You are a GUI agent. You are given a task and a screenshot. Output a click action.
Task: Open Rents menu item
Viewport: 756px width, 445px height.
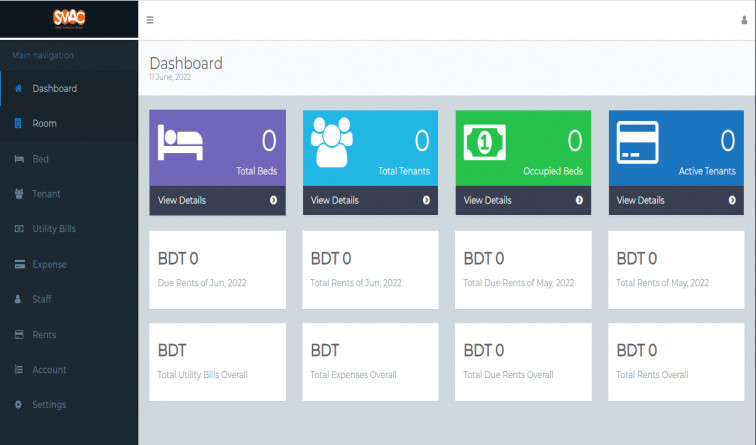point(69,334)
